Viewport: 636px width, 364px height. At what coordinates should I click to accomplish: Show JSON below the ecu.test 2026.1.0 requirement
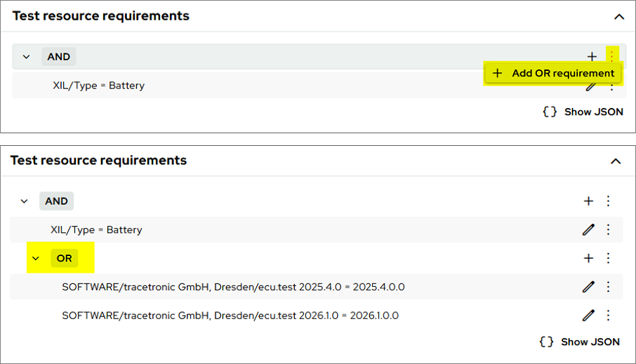pos(579,342)
